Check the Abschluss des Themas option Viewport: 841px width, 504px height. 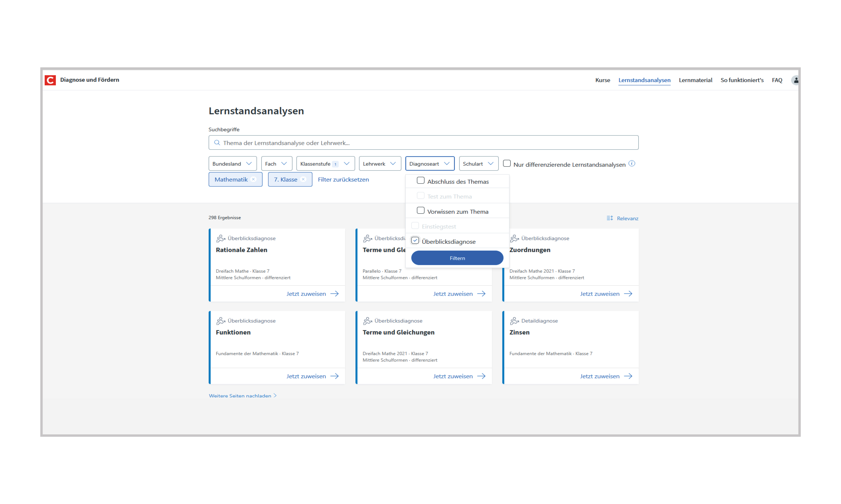421,180
